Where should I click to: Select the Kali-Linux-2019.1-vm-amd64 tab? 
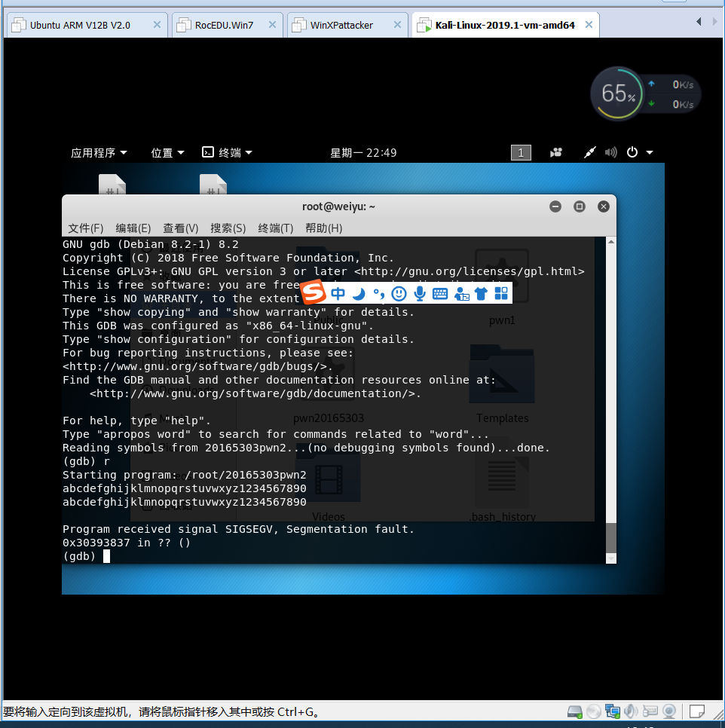tap(505, 25)
